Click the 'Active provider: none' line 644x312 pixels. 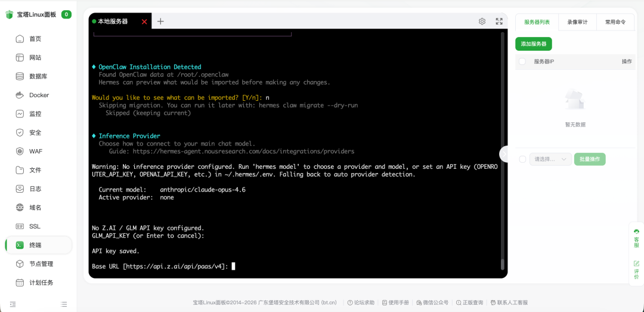(x=137, y=197)
